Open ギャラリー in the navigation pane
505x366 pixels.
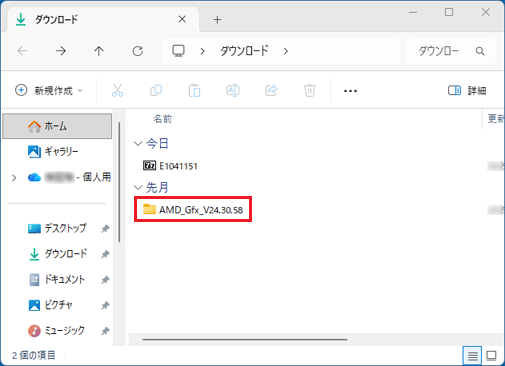tap(57, 152)
